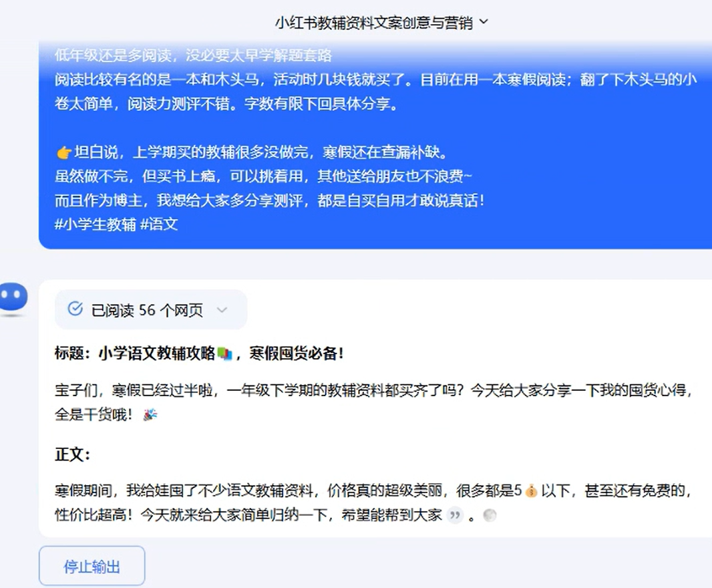Click the chat title 小红书教辅资料文案创意与营销
Viewport: 712px width, 588px height.
[374, 22]
